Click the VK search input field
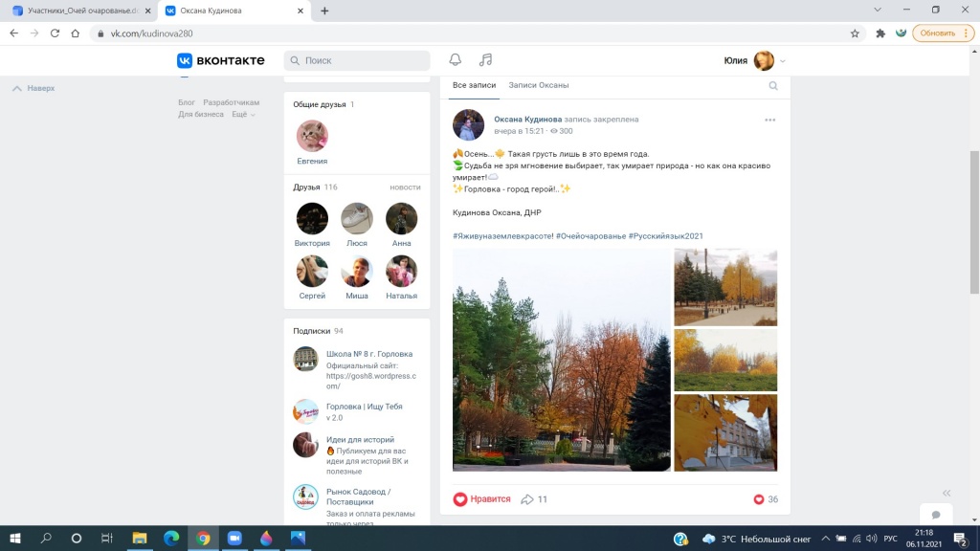980x551 pixels. [356, 60]
